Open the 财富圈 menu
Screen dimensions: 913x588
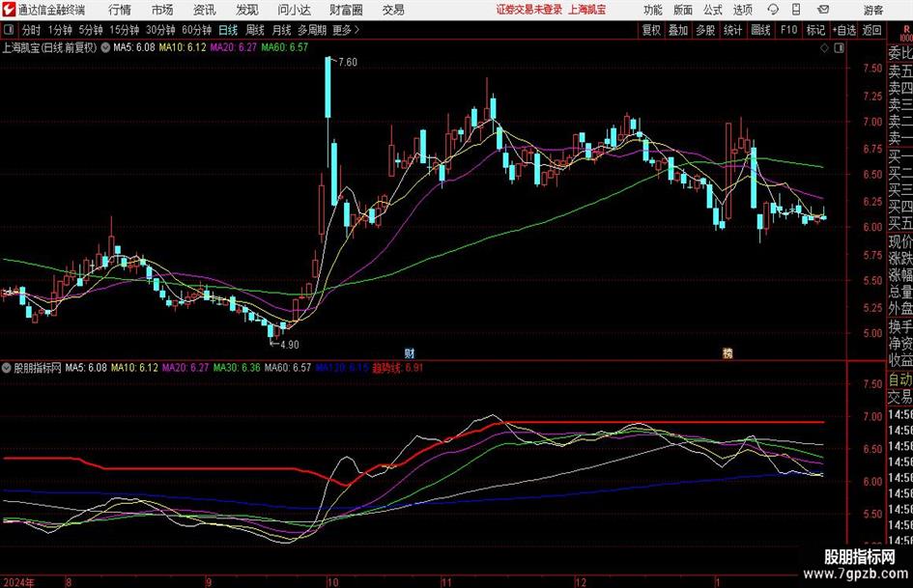pyautogui.click(x=346, y=10)
